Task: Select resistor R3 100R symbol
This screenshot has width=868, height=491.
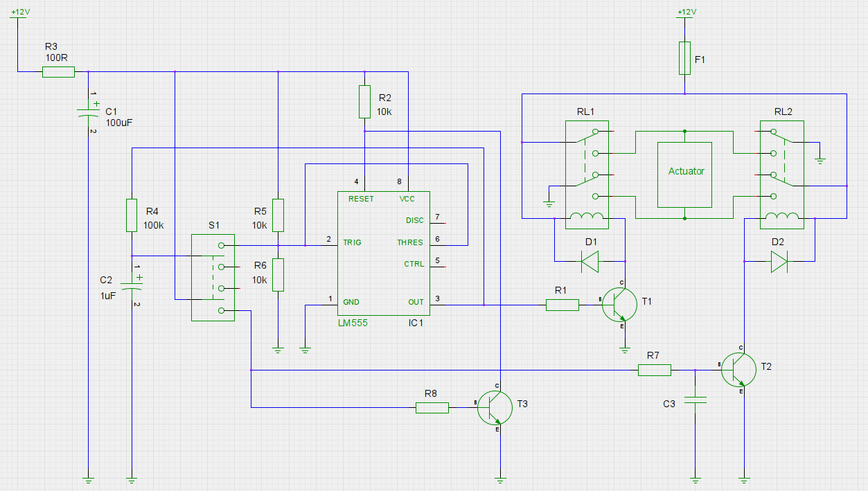Action: pyautogui.click(x=58, y=71)
